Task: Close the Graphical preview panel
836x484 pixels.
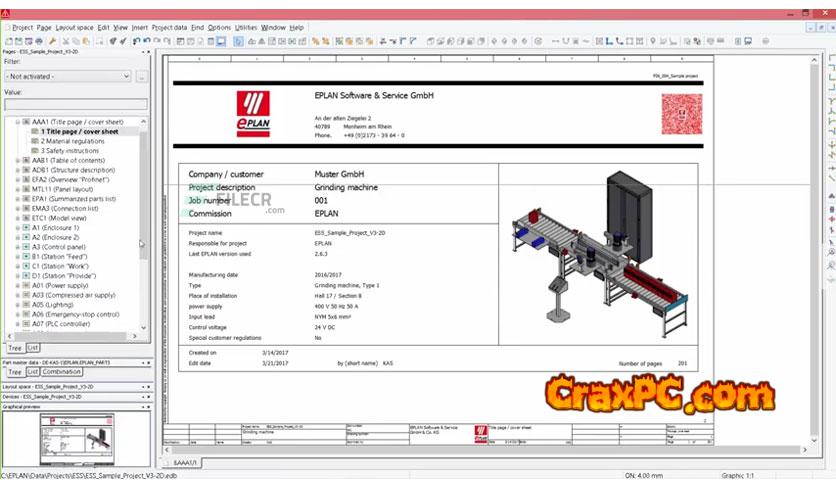Action: [148, 407]
